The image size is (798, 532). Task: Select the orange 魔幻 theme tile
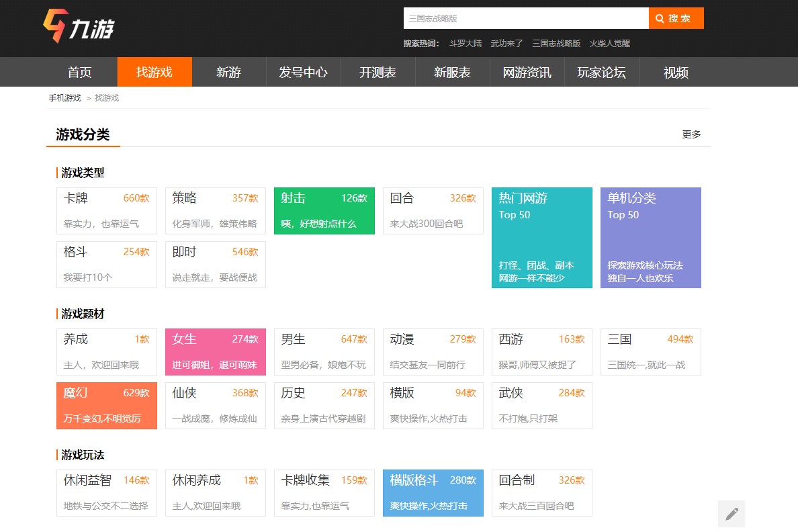tap(106, 406)
